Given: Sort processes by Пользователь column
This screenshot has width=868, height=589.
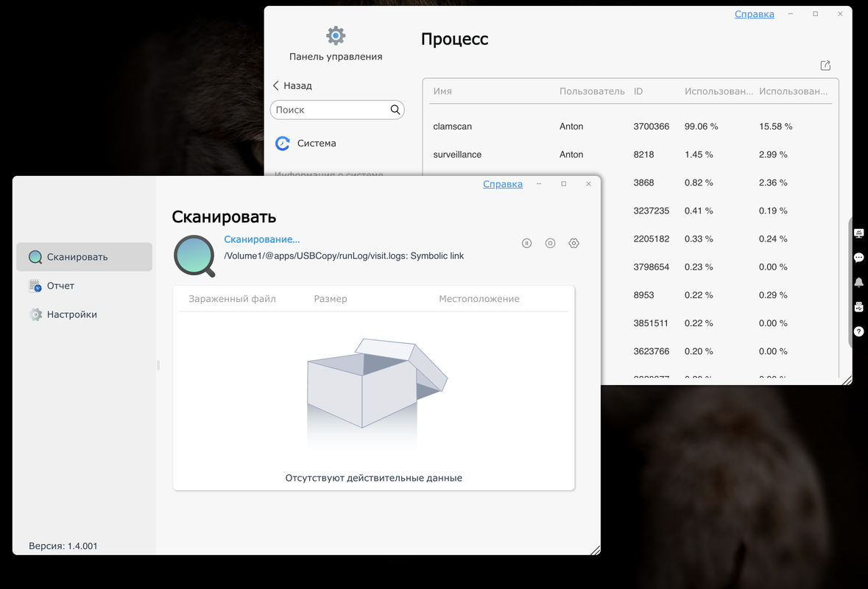Looking at the screenshot, I should 592,91.
